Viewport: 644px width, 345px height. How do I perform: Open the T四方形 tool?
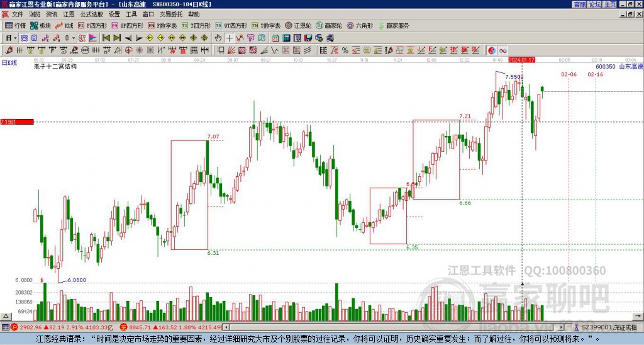196,25
